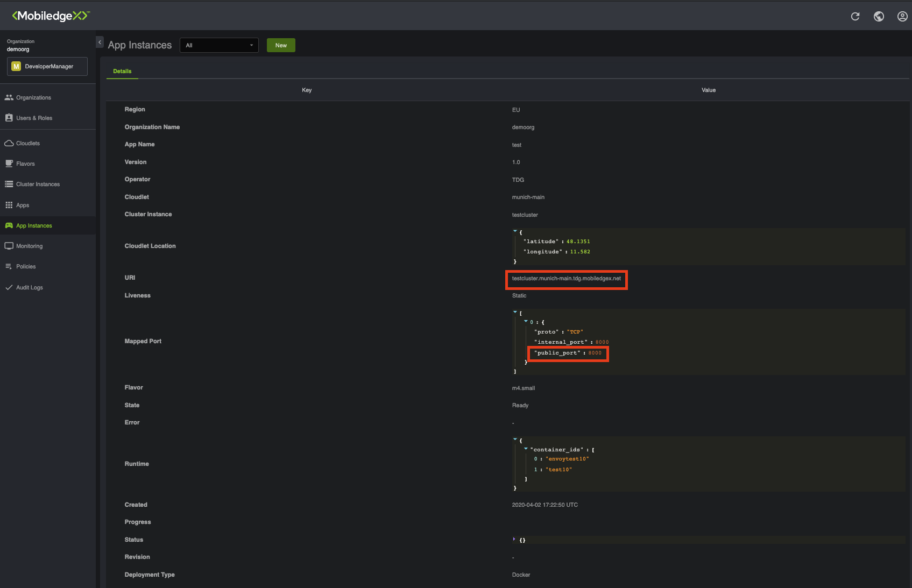Click the internal_port value 8000
This screenshot has width=912, height=588.
coord(602,342)
